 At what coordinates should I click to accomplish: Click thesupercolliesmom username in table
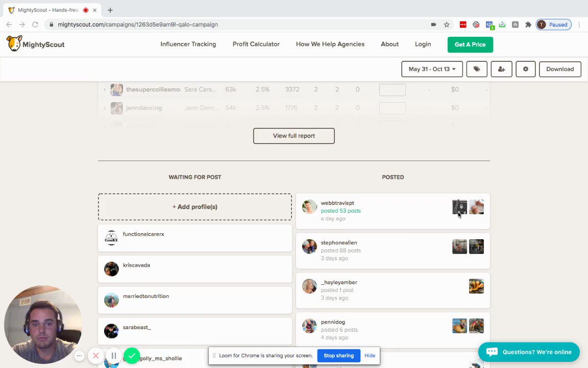pos(153,89)
